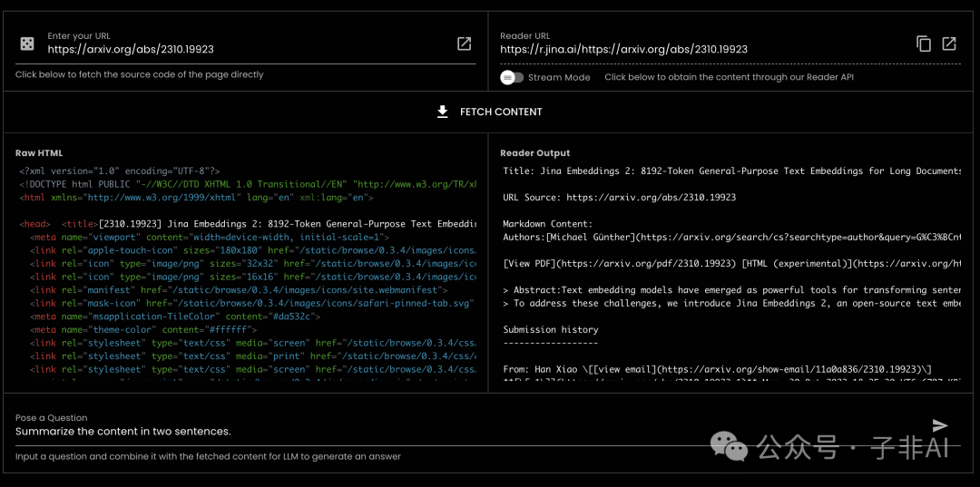
Task: Click the DOCTYPE line in Raw HTML
Action: 247,184
